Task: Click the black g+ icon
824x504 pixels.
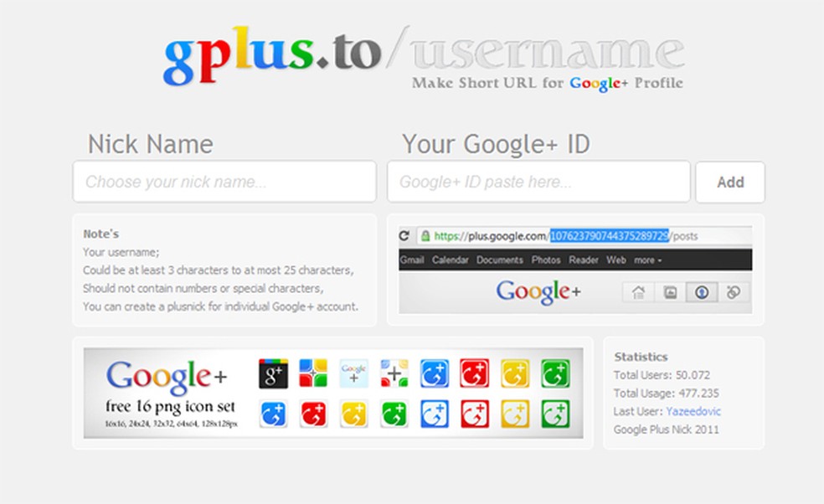Action: point(273,373)
